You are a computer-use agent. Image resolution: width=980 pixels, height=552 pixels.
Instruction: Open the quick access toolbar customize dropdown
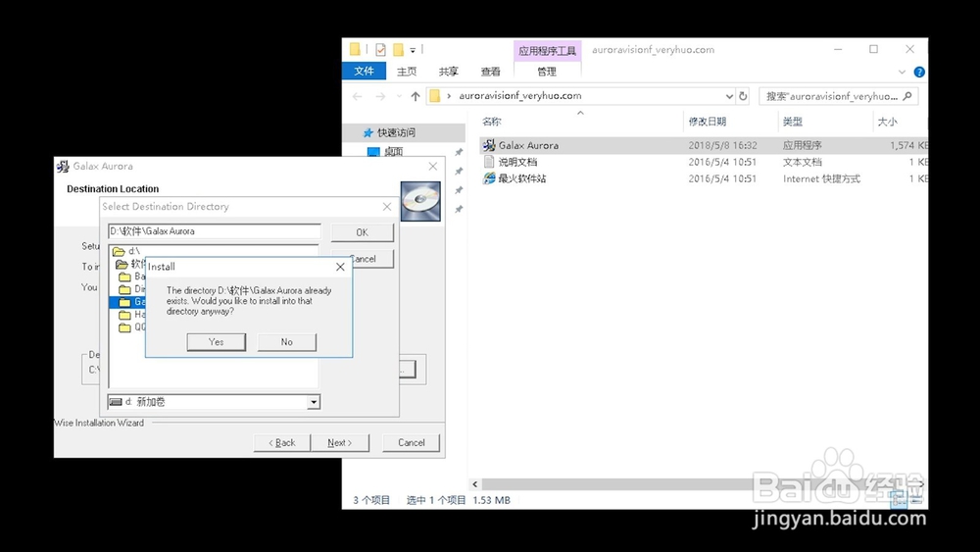pyautogui.click(x=413, y=50)
